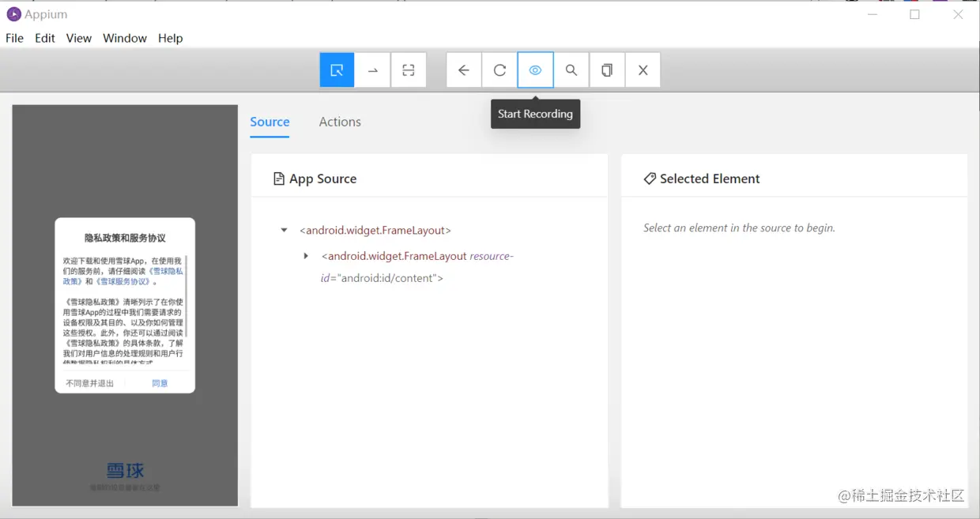The image size is (980, 519).
Task: Open the Search for element tool
Action: click(x=571, y=70)
